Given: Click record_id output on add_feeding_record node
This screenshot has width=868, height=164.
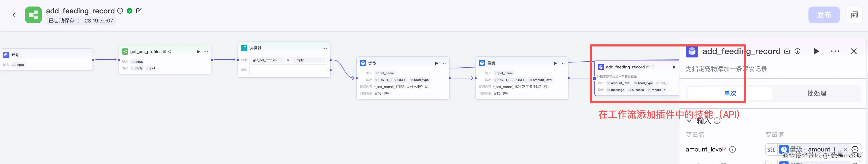Looking at the screenshot, I should coord(656,90).
